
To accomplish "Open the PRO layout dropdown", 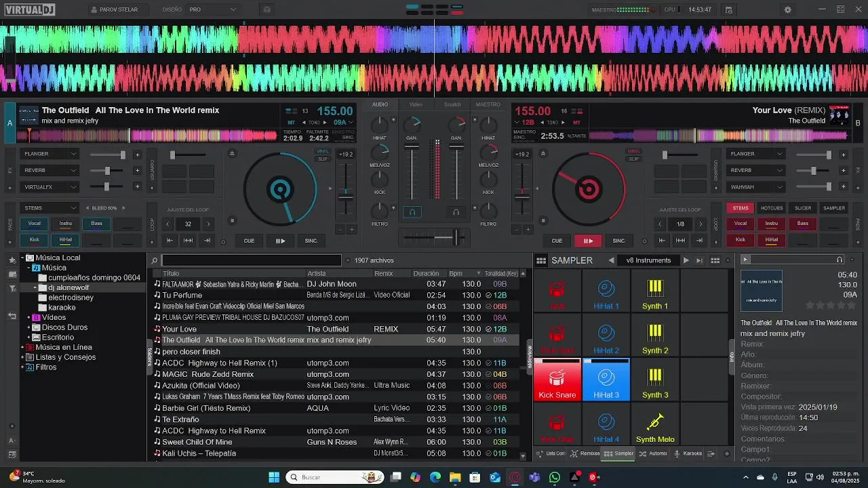I will coord(213,9).
